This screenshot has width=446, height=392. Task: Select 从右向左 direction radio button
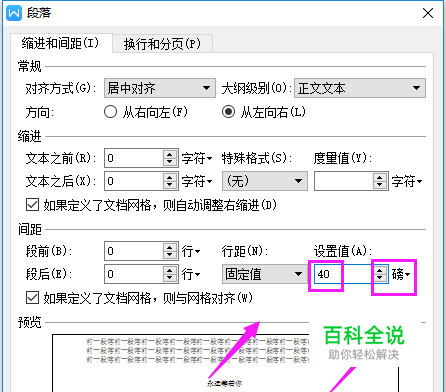[110, 112]
